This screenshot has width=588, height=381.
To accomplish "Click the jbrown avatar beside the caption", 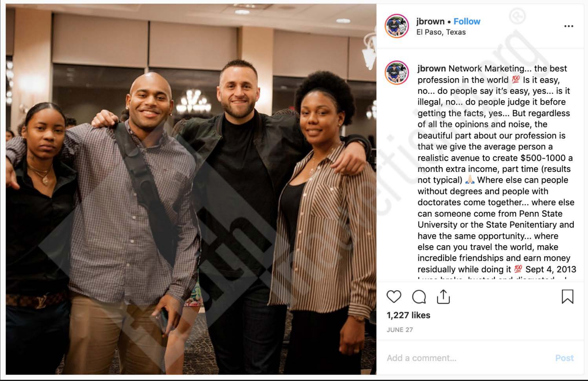I will click(397, 73).
